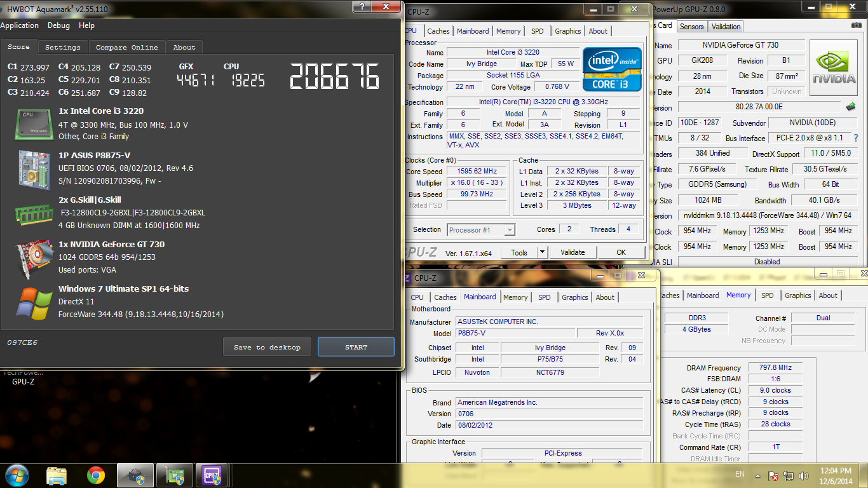
Task: Switch to Validation tab in GPU-Z
Action: click(726, 26)
